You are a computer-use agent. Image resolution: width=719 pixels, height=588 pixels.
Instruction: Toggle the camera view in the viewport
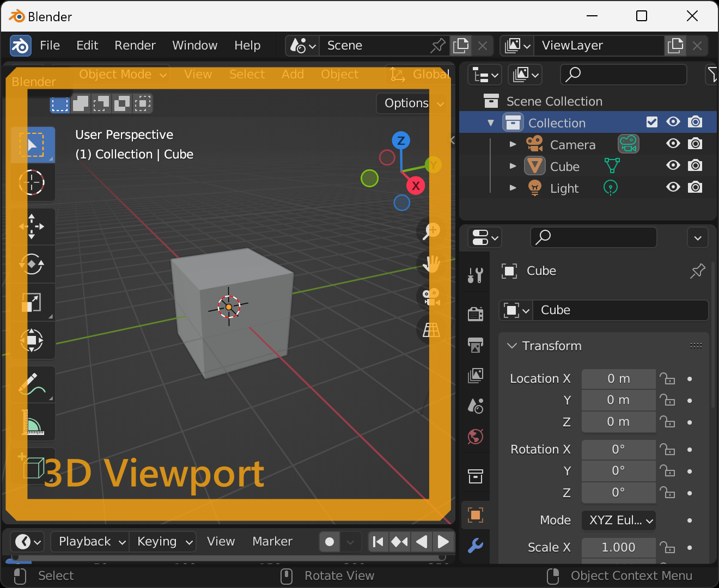(432, 297)
